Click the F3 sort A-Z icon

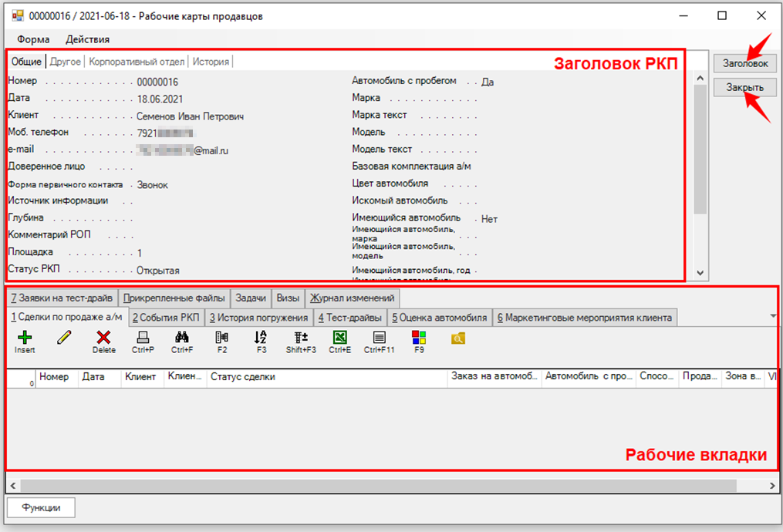261,338
